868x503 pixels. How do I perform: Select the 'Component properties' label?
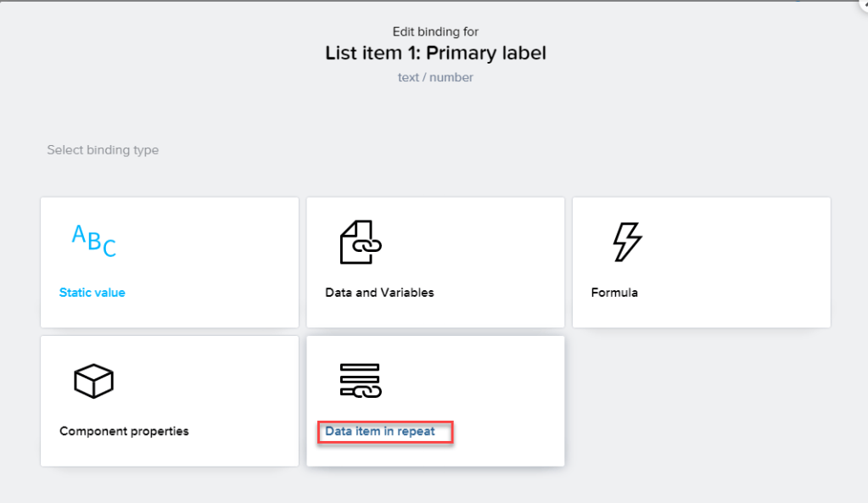(x=124, y=431)
